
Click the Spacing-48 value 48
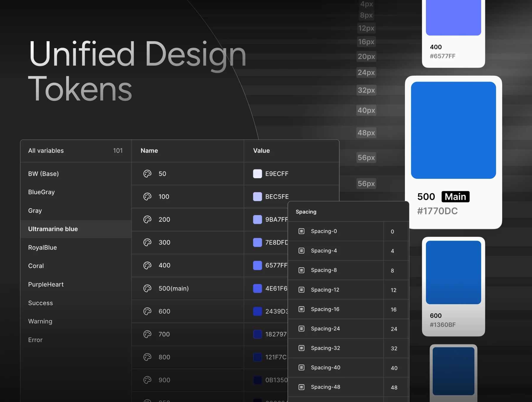point(394,388)
